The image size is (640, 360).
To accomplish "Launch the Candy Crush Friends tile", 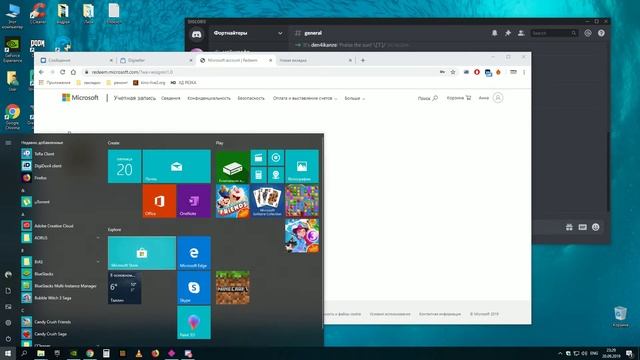I will pyautogui.click(x=233, y=201).
